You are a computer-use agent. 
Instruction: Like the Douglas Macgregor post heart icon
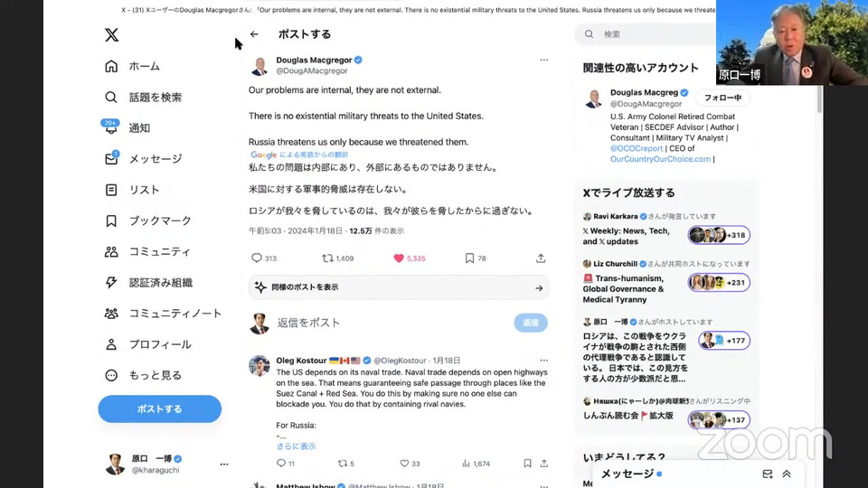(399, 258)
